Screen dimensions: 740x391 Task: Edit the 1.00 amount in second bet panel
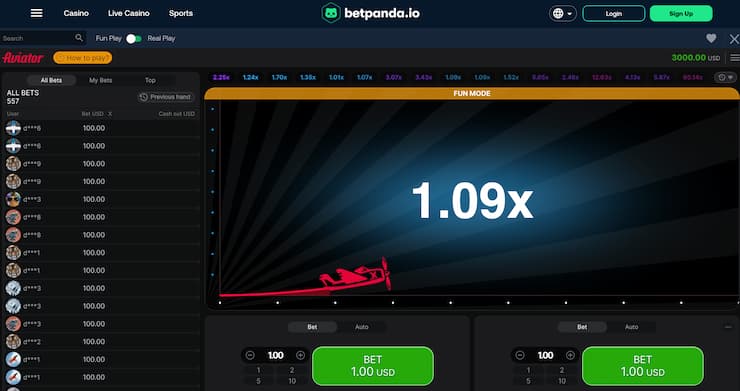point(545,355)
